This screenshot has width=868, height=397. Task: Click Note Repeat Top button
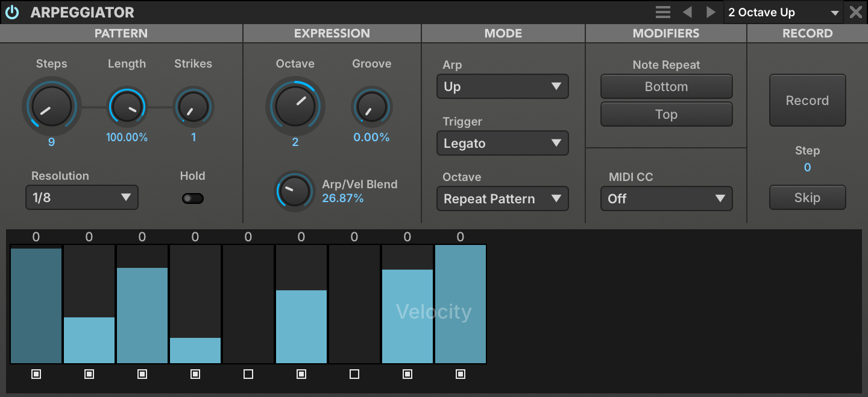667,114
